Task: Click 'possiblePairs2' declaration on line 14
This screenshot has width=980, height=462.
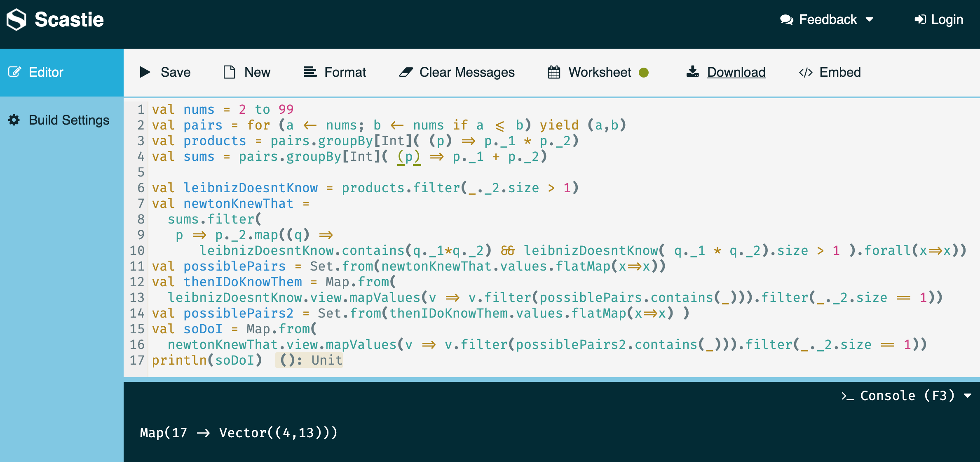Action: [x=239, y=313]
